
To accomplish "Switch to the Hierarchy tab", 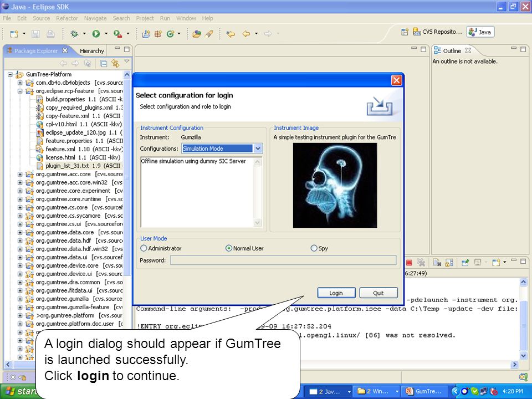I will click(x=91, y=51).
